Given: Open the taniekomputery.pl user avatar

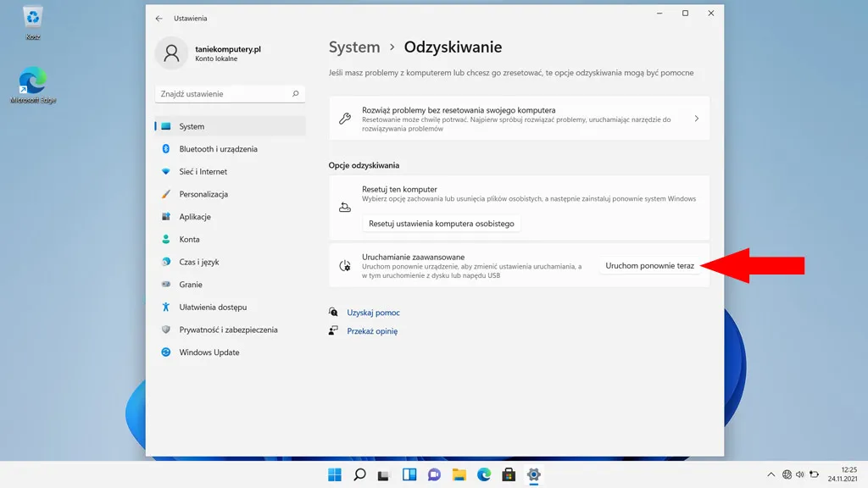Looking at the screenshot, I should coord(171,53).
